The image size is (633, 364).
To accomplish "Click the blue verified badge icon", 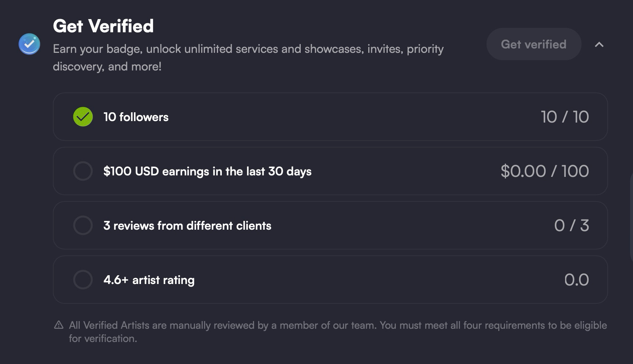I will [29, 44].
